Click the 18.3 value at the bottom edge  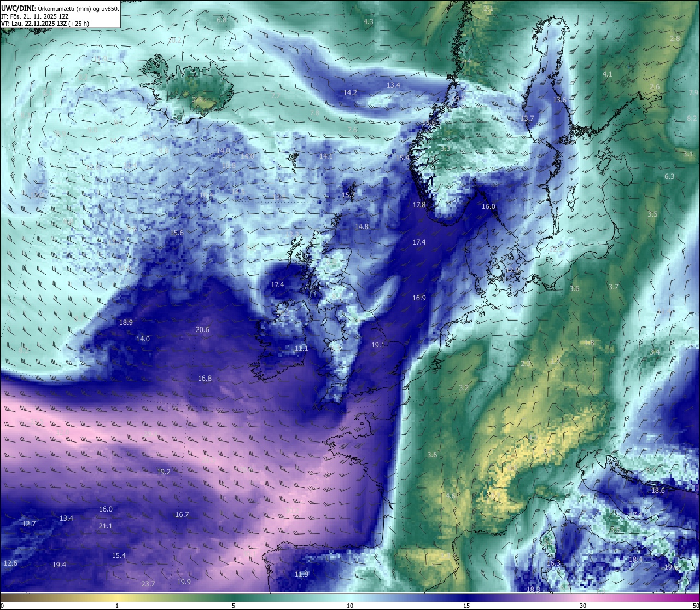point(533,589)
